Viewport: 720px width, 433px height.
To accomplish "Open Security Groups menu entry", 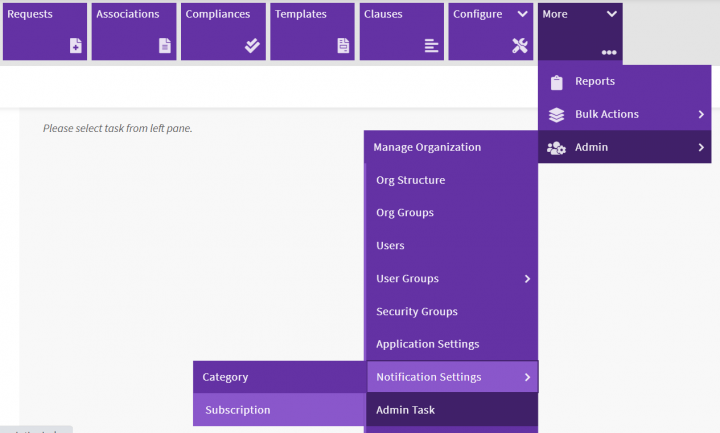I will point(416,312).
